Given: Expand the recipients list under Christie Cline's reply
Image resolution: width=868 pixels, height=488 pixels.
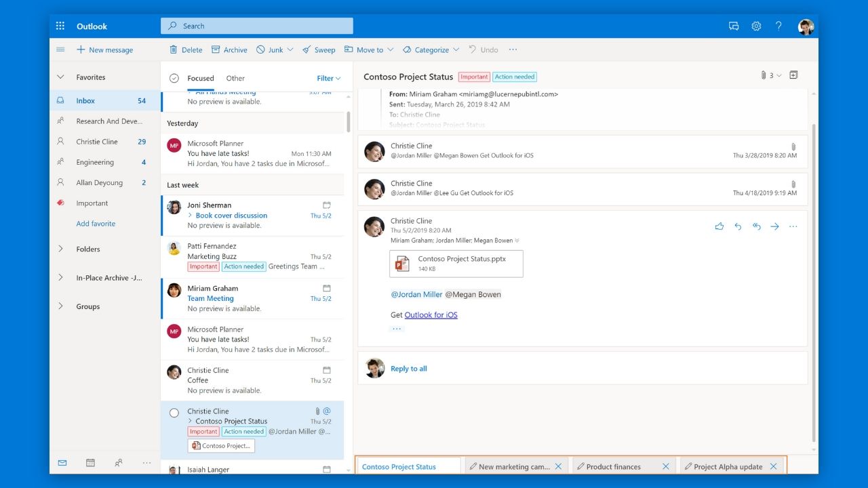Looking at the screenshot, I should pos(515,240).
